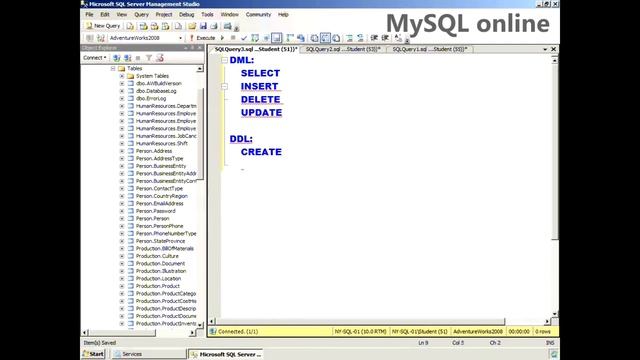Click the Increase Indent icon
Screen dimensions: 640x360
click(x=385, y=38)
